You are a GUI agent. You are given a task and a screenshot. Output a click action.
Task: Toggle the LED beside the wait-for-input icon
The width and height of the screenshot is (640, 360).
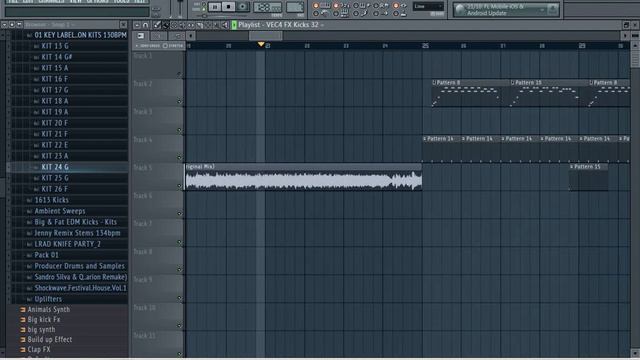[x=336, y=13]
